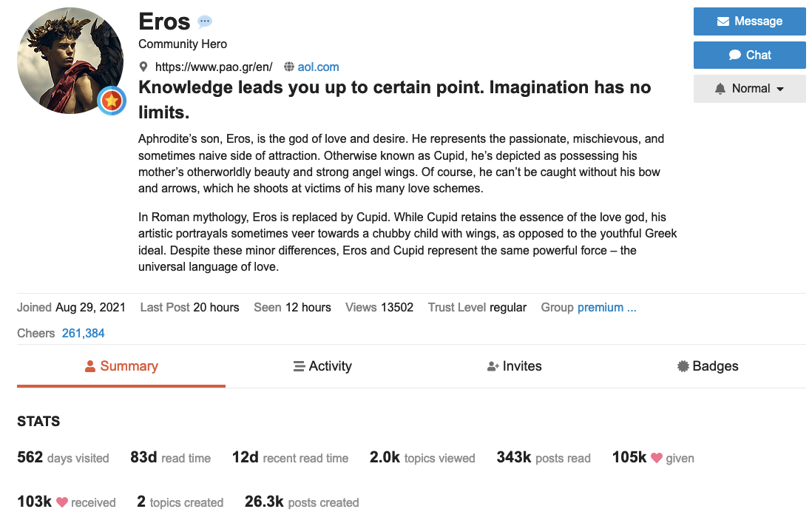
Task: Open the premium group link
Action: point(600,307)
